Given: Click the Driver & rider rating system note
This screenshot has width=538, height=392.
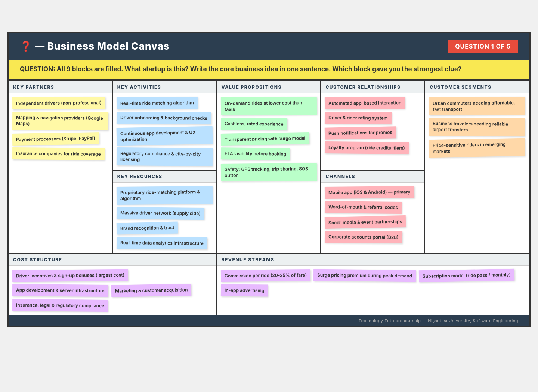Looking at the screenshot, I should tap(358, 118).
